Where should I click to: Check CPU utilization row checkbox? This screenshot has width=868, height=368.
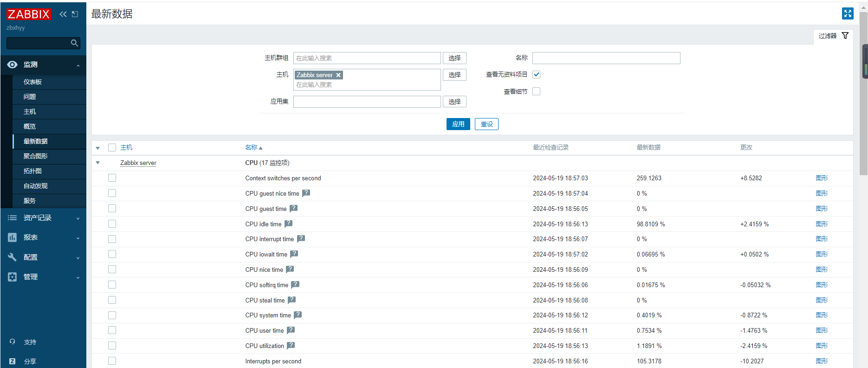(x=112, y=346)
